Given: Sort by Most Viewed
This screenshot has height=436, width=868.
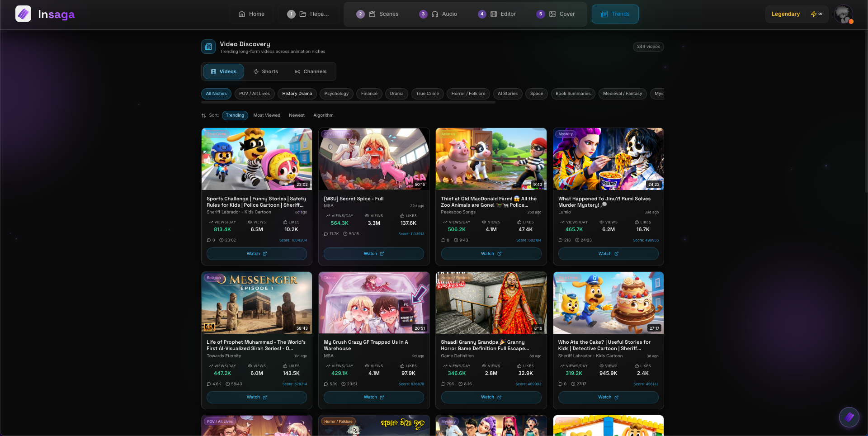Looking at the screenshot, I should click(x=267, y=115).
